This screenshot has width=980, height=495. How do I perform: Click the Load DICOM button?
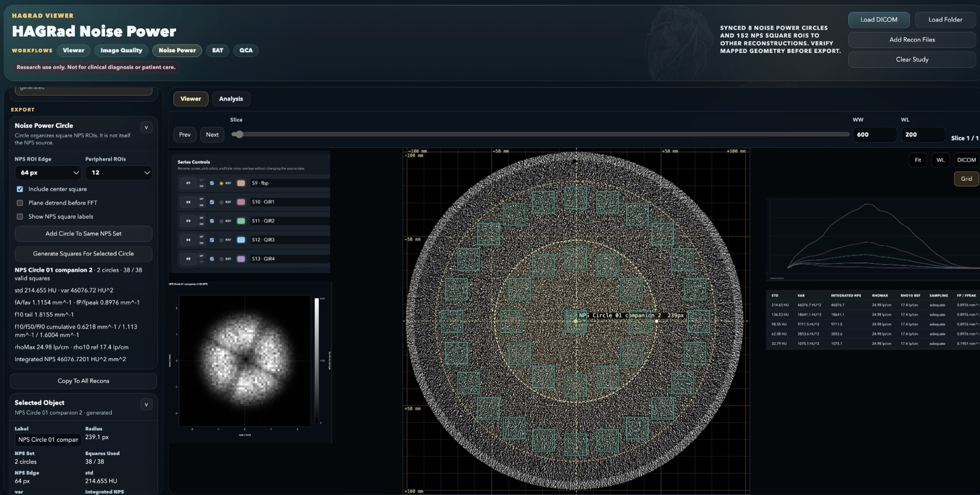(879, 20)
